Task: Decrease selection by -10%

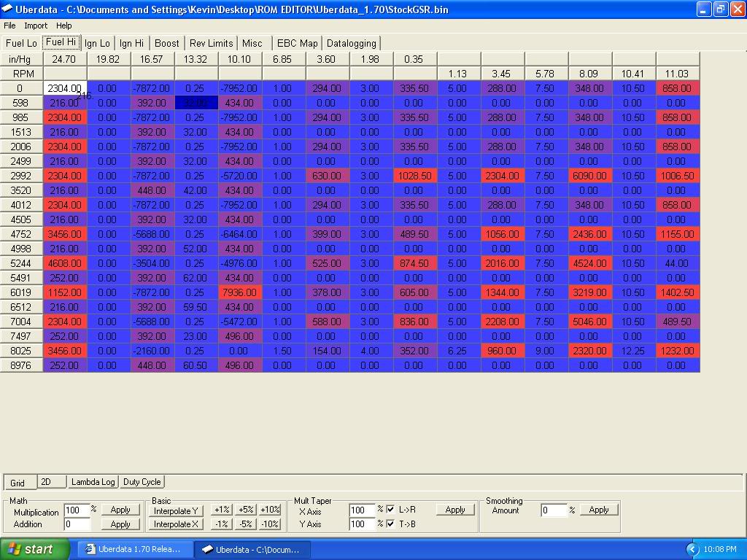Action: (270, 524)
